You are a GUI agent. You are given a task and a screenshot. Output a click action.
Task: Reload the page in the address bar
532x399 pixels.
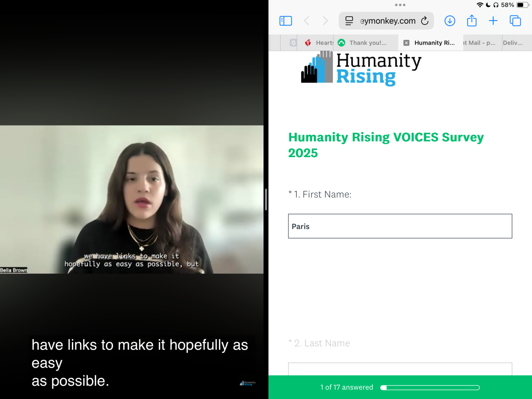click(424, 21)
